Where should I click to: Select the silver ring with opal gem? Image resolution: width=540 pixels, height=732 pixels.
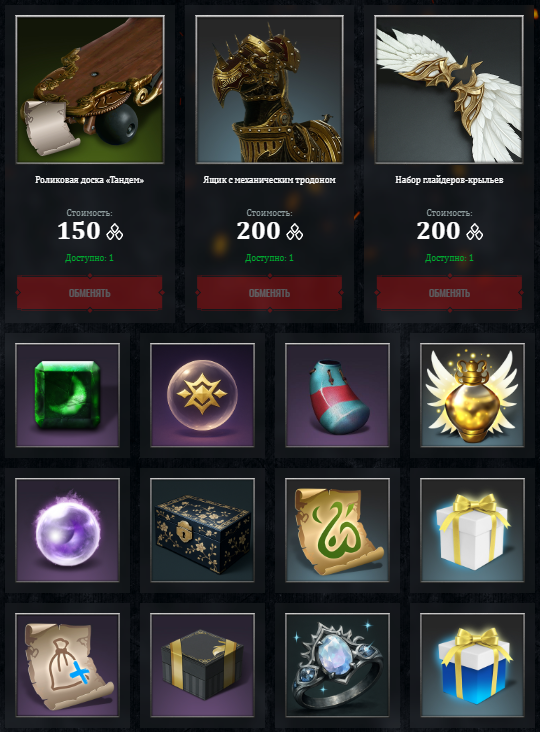click(x=337, y=665)
